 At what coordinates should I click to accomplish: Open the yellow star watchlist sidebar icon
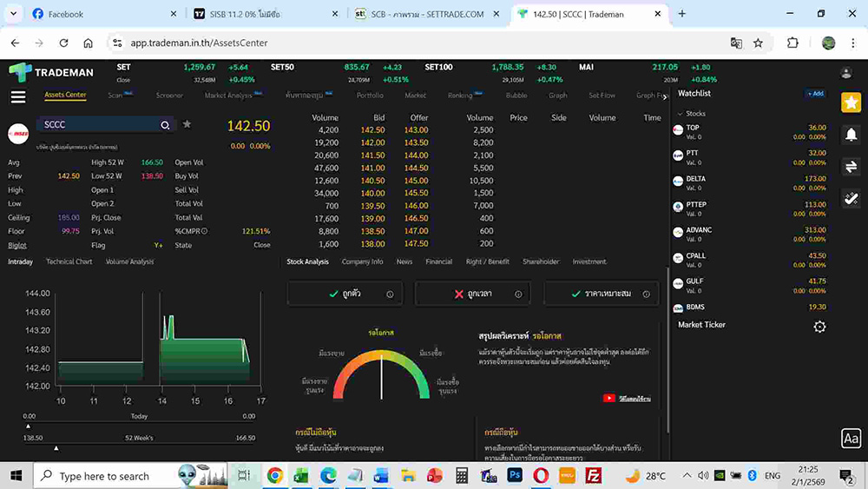[x=851, y=102]
